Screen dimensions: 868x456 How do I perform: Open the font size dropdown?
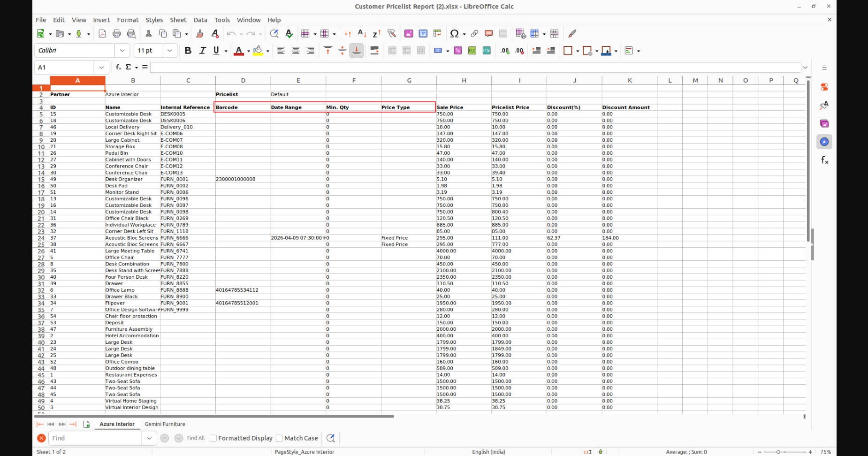[169, 51]
